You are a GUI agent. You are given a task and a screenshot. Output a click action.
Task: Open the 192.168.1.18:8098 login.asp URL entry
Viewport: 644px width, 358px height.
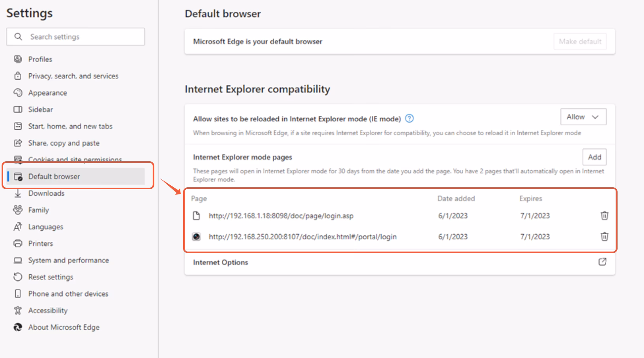(x=281, y=216)
